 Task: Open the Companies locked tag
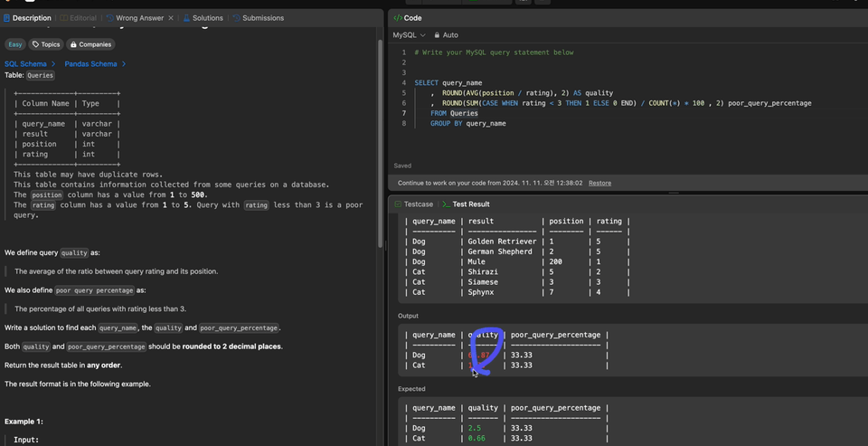90,44
